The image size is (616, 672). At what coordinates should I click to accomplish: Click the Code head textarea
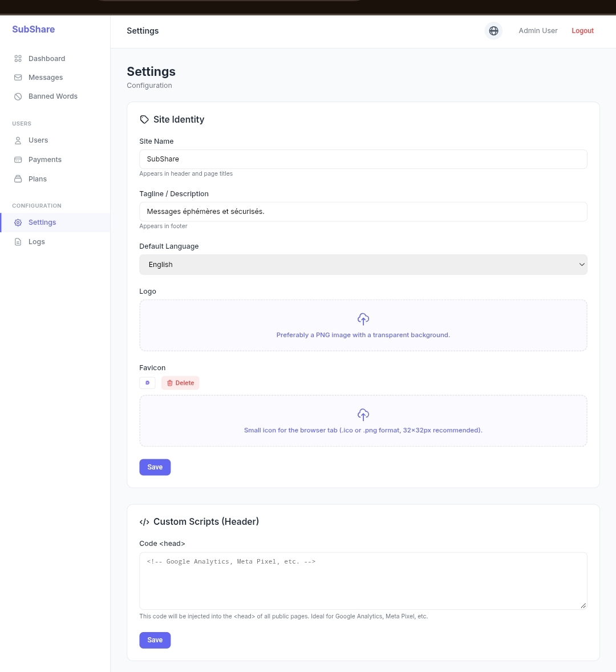[x=363, y=581]
